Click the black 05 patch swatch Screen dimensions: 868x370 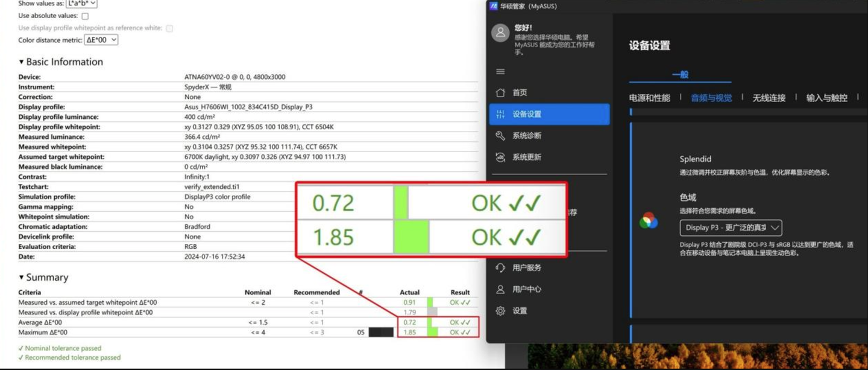pyautogui.click(x=381, y=333)
